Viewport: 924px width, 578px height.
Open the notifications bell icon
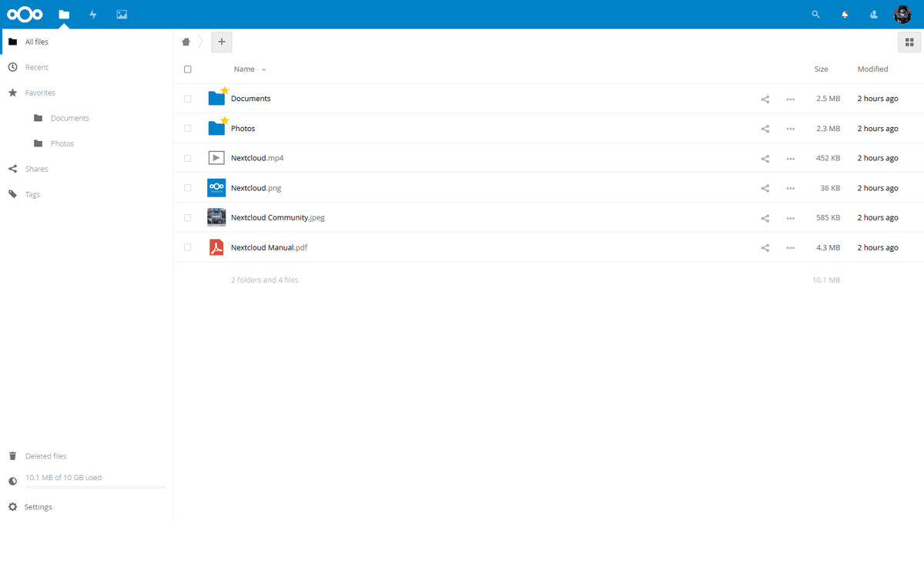pyautogui.click(x=845, y=15)
